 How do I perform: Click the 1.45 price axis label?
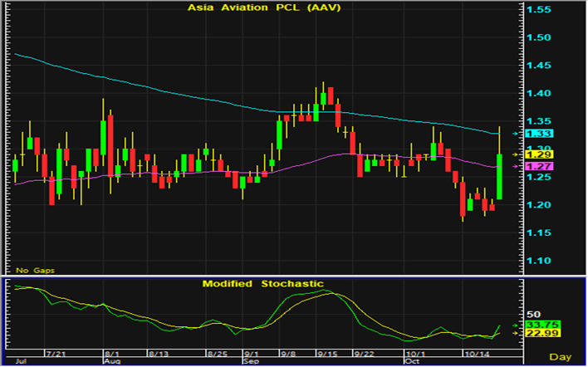pos(539,66)
